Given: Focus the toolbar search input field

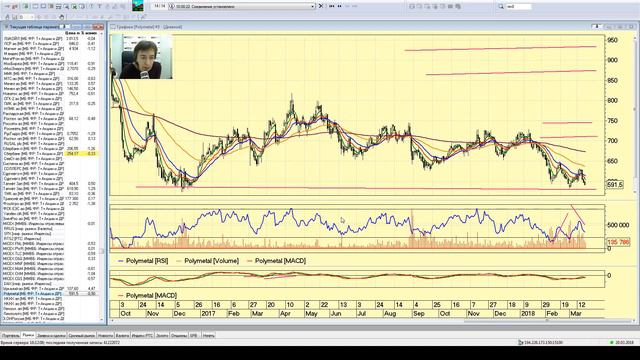Looking at the screenshot, I should [x=518, y=7].
